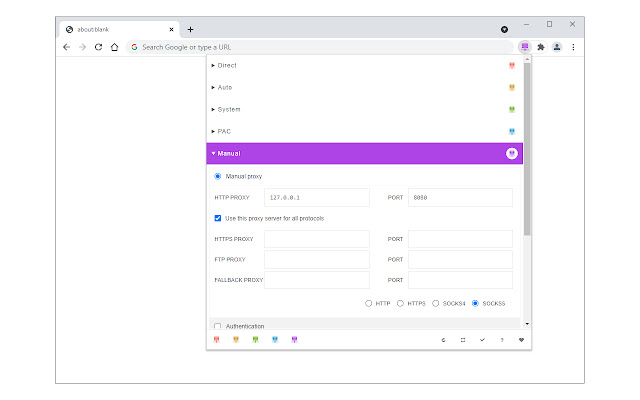Select the about:blank tab
This screenshot has height=400, width=640.
point(121,29)
